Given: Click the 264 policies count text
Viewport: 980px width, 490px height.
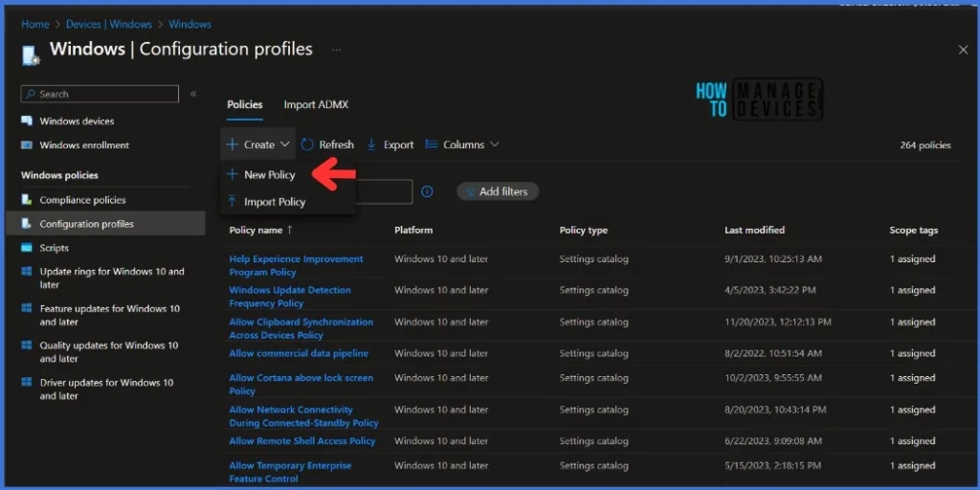Looking at the screenshot, I should coord(925,145).
